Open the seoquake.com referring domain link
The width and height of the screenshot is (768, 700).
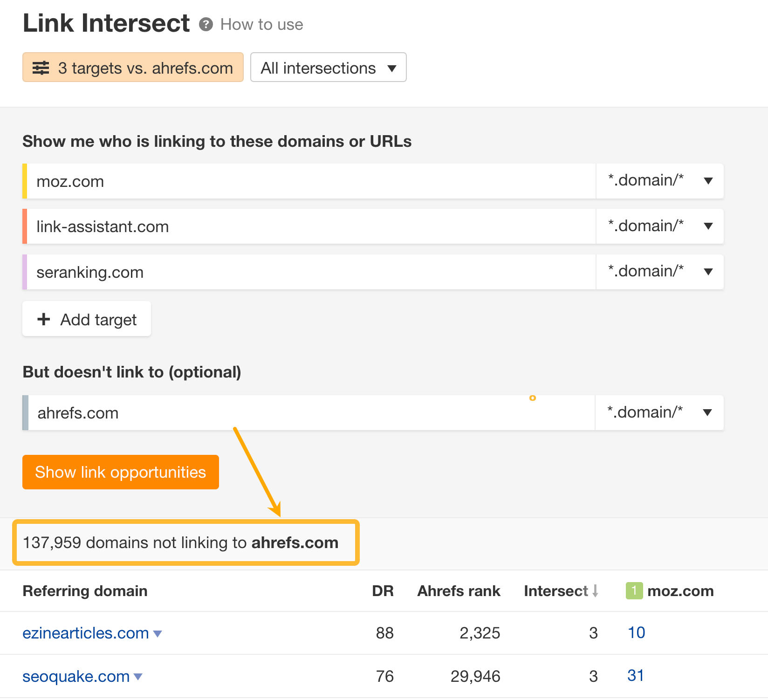76,676
